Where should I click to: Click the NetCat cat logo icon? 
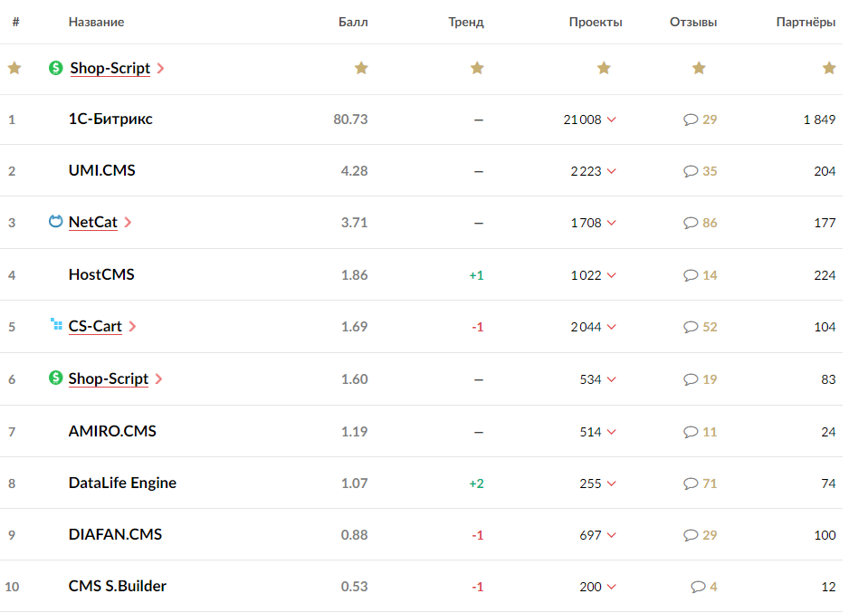(55, 222)
